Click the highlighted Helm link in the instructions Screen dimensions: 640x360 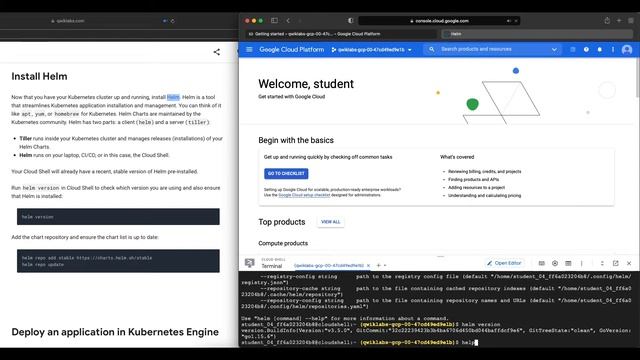click(173, 97)
